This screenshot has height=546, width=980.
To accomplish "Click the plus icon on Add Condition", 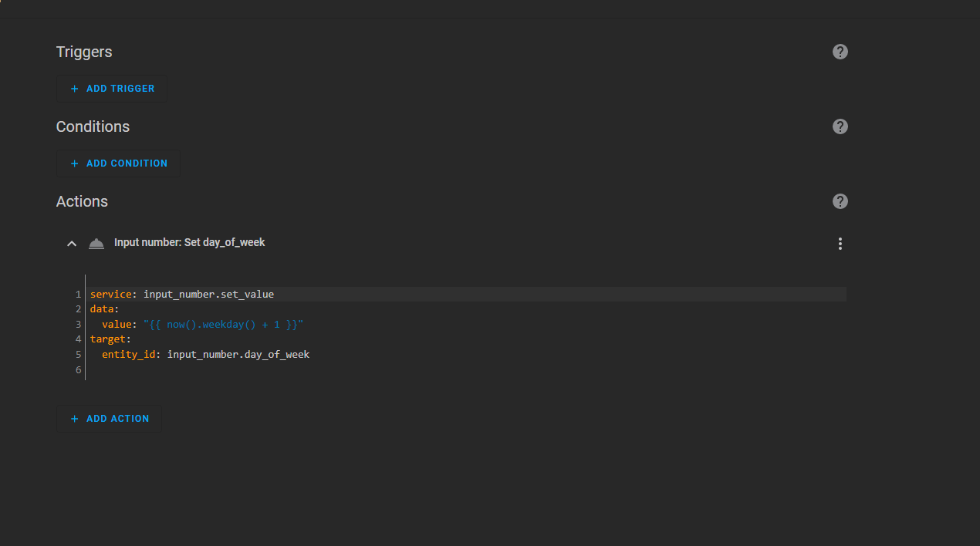I will click(74, 163).
